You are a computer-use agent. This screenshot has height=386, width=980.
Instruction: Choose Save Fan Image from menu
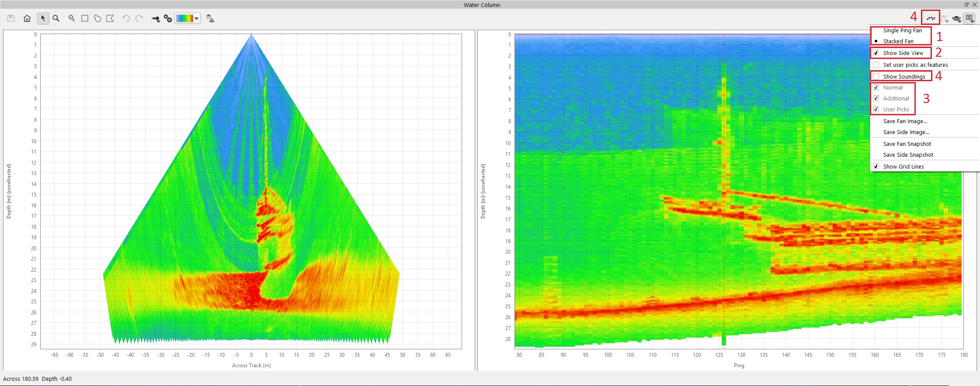[x=905, y=121]
